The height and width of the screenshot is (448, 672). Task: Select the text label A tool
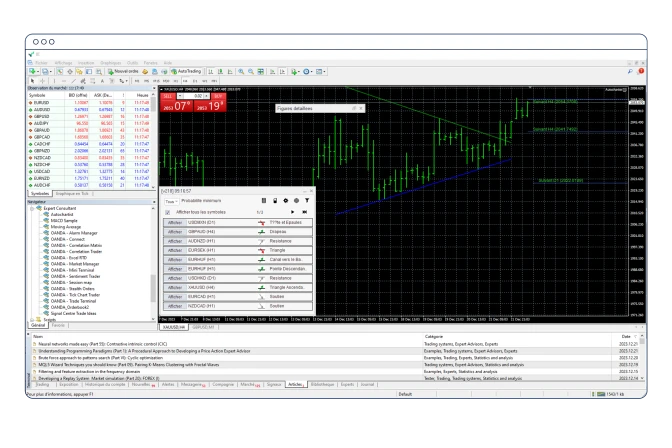(102, 81)
